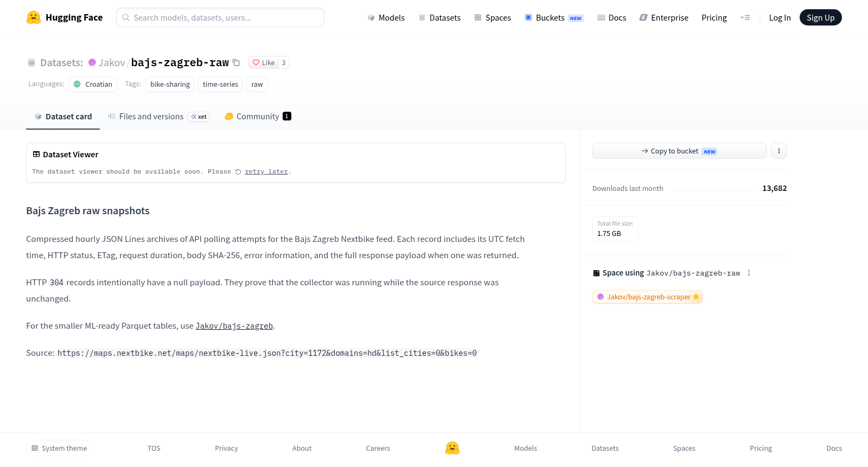Click the bajs-zagreb-raw dataset title
Screen dimensions: 868x467
click(180, 62)
